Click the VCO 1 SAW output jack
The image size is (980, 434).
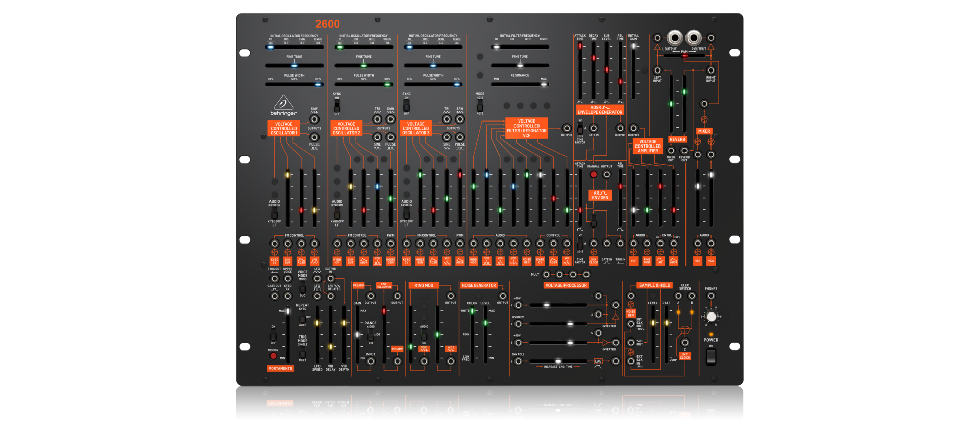point(314,119)
